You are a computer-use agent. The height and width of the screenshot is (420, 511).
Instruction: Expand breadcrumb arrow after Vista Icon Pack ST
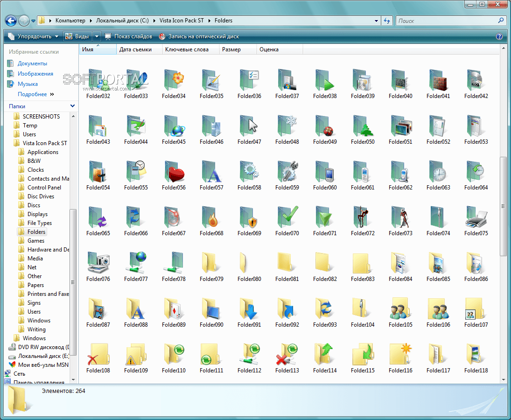209,21
